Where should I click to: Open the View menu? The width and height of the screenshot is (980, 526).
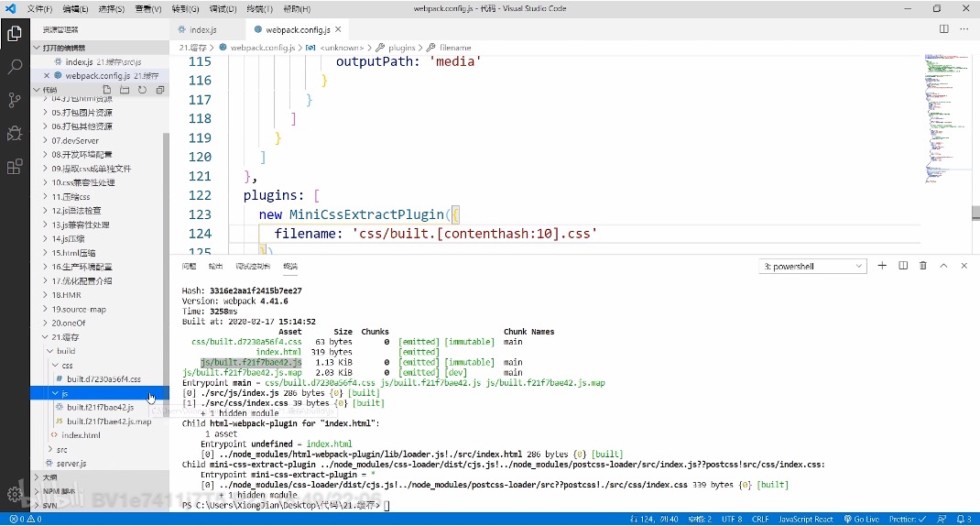(x=148, y=9)
